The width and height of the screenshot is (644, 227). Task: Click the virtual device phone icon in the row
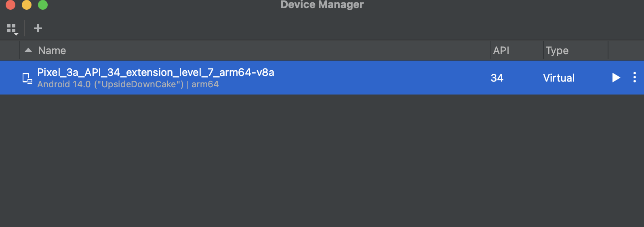pyautogui.click(x=27, y=78)
